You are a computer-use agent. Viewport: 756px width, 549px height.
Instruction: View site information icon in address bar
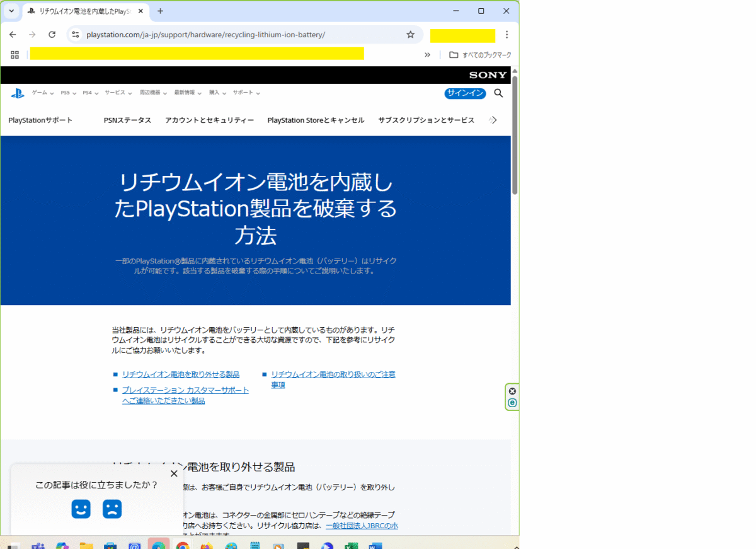tap(76, 35)
